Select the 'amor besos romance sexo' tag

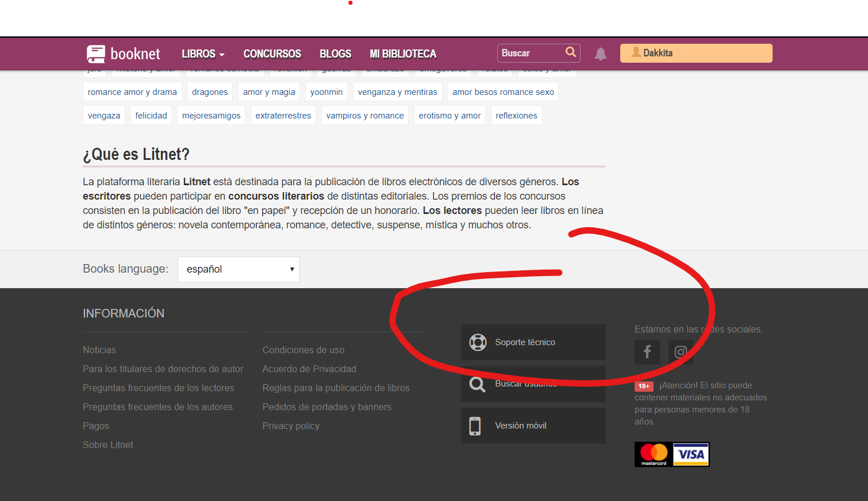tap(503, 92)
